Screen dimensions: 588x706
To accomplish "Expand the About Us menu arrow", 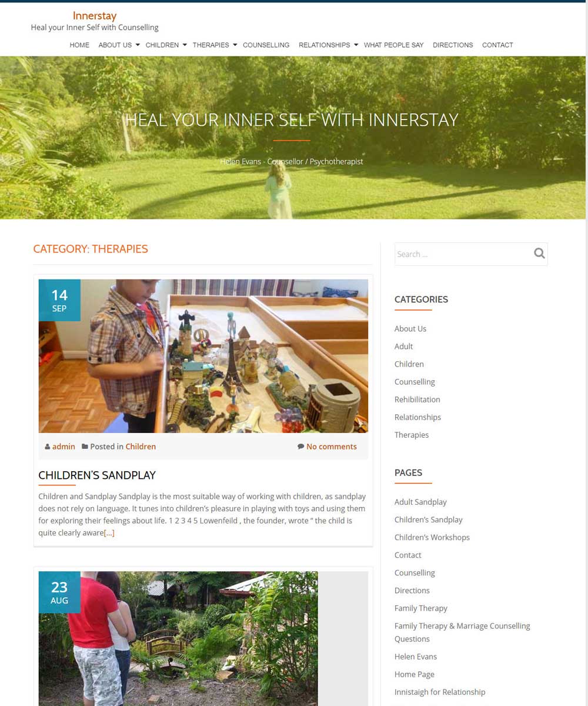I will tap(138, 45).
